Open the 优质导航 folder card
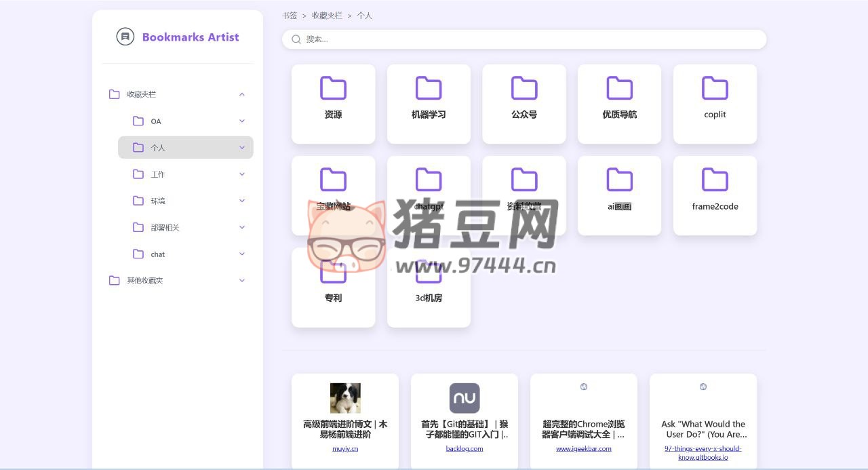868x470 pixels. pyautogui.click(x=619, y=104)
